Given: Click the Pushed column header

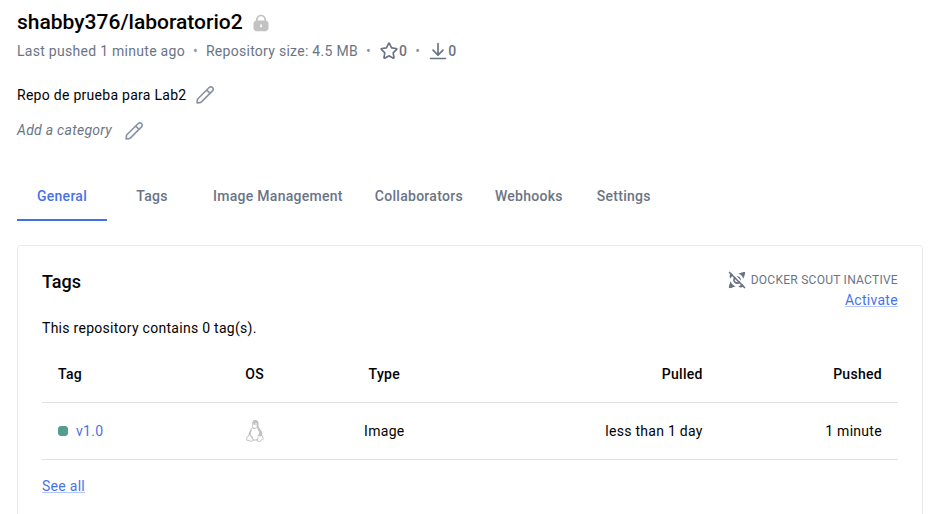Looking at the screenshot, I should tap(857, 374).
